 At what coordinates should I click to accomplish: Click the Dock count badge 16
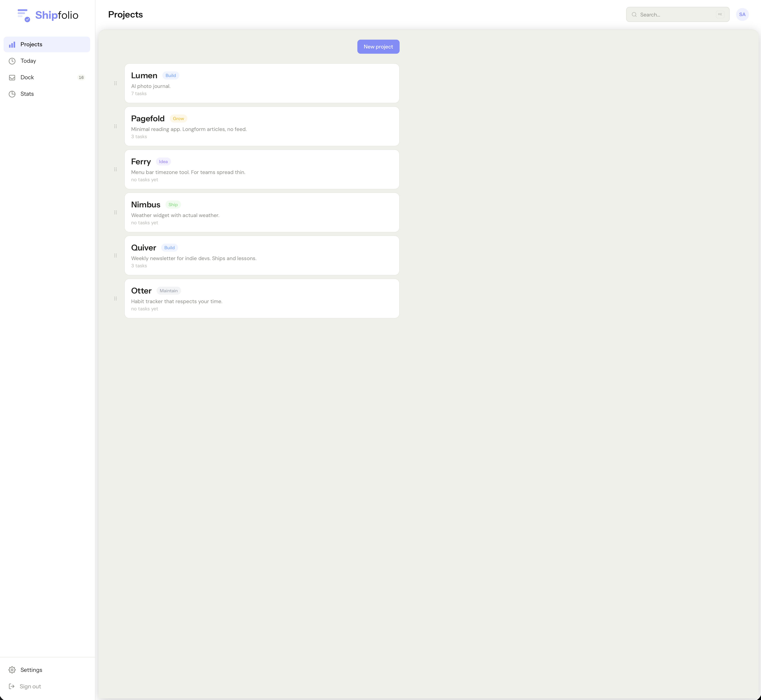(81, 77)
